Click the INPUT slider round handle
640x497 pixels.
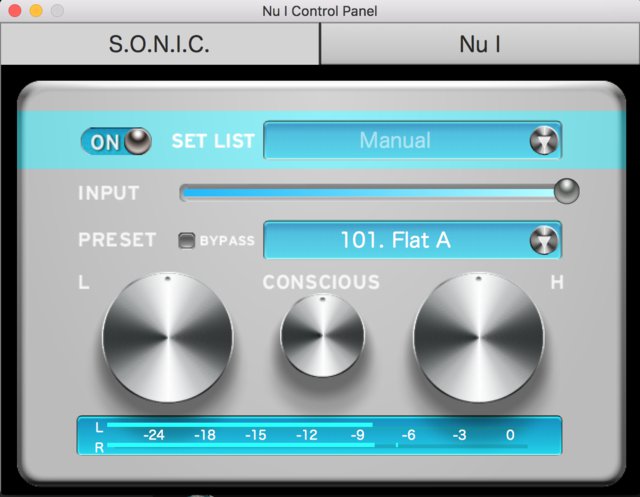point(567,191)
